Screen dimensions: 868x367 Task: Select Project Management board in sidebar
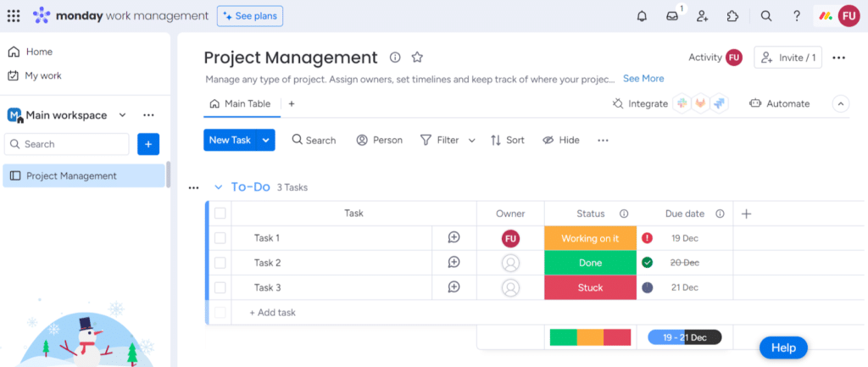[84, 176]
